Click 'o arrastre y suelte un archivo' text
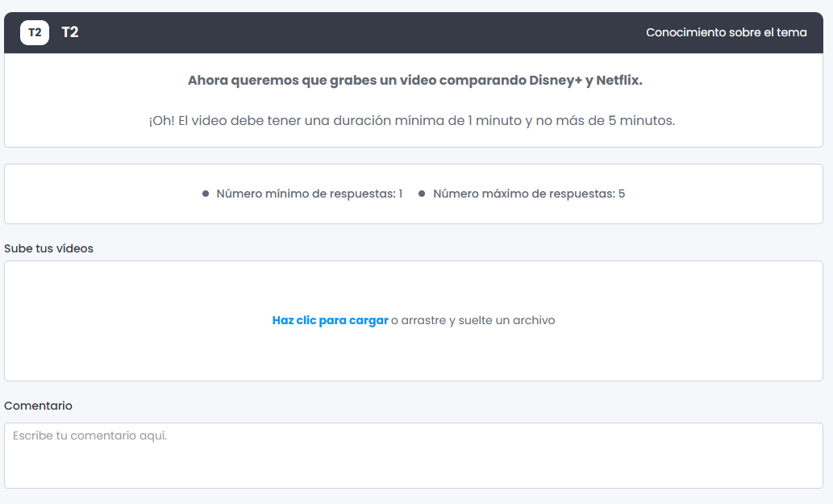Viewport: 833px width, 504px height. click(x=473, y=320)
